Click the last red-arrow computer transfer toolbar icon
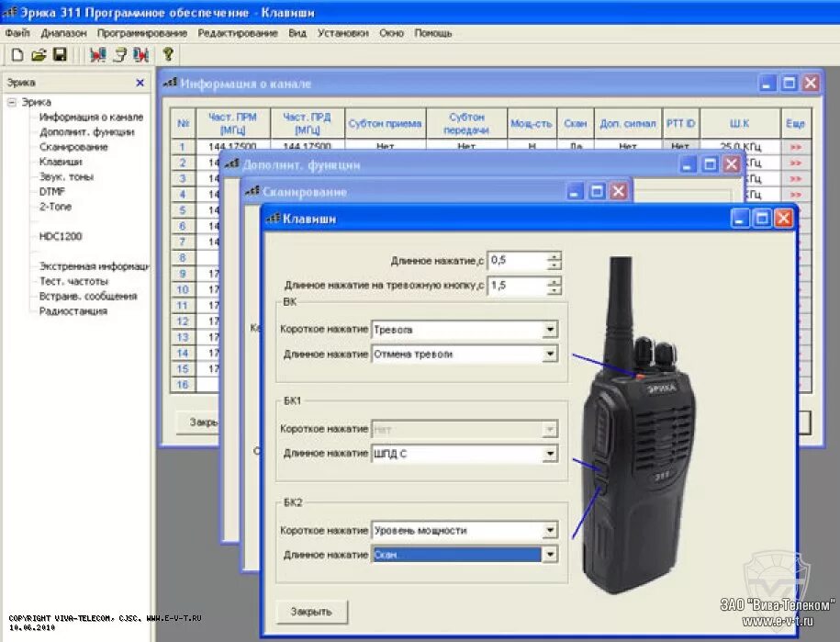Screen dimensions: 840x642 (x=140, y=55)
